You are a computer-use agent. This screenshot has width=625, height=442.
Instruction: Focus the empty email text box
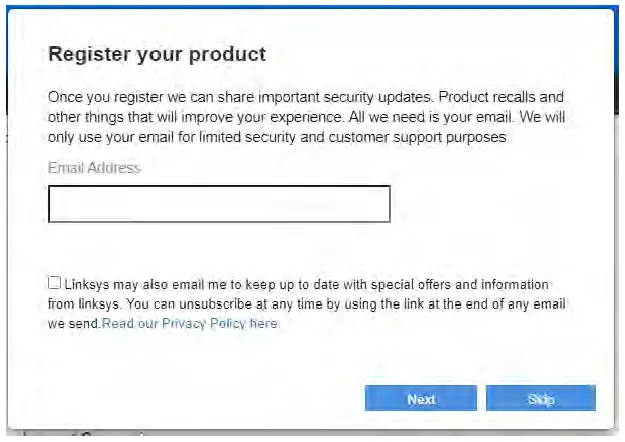(x=219, y=204)
